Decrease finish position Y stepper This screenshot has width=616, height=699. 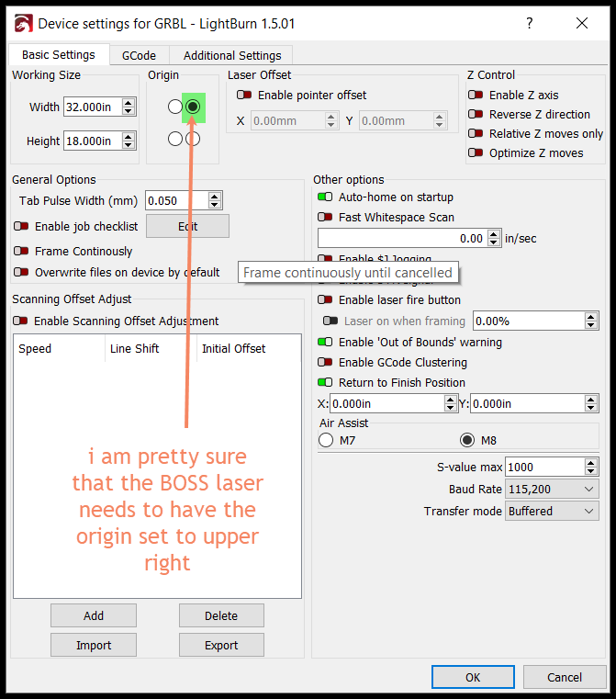pyautogui.click(x=591, y=408)
